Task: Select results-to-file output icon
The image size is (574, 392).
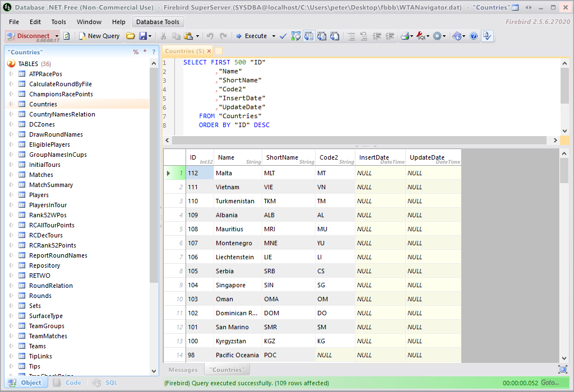Action: (335, 36)
